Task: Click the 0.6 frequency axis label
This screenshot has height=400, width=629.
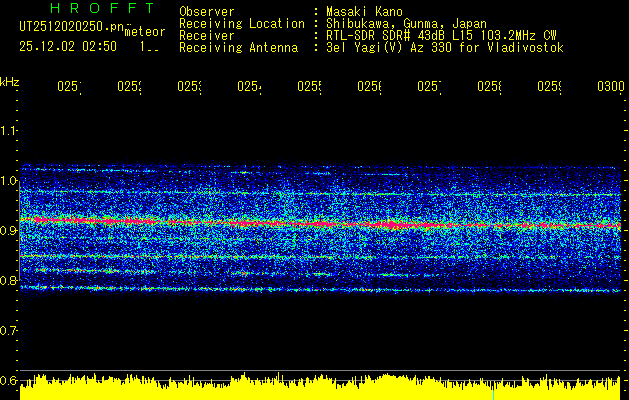Action: 8,380
